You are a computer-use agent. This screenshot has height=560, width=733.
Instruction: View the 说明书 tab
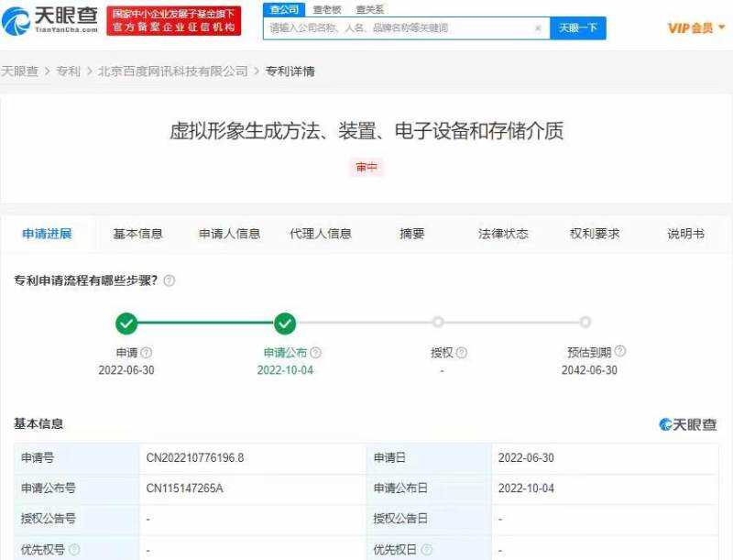coord(684,234)
